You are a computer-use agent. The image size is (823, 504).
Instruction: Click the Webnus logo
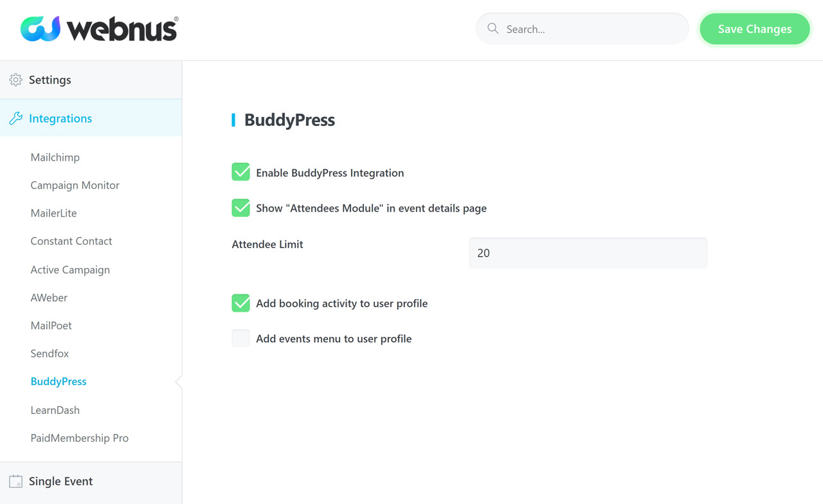point(100,29)
